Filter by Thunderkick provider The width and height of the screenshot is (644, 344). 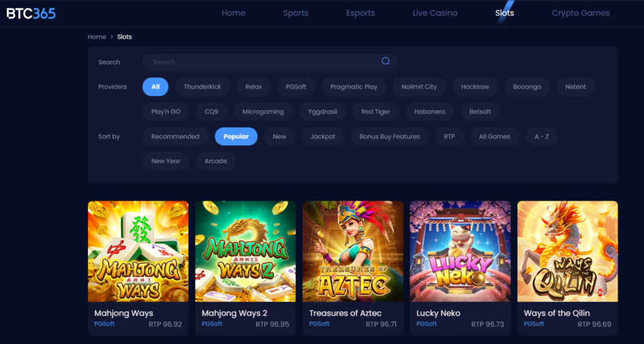click(203, 87)
